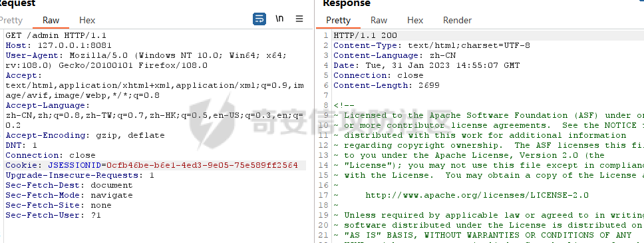
Task: Click the 'regarding copyright ownership' line
Action: (488, 145)
